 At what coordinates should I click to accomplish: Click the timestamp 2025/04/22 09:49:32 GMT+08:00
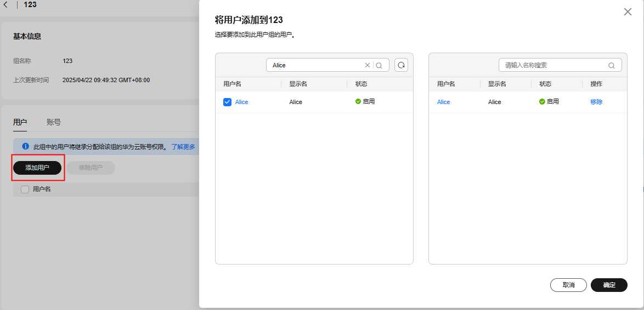[x=106, y=81]
